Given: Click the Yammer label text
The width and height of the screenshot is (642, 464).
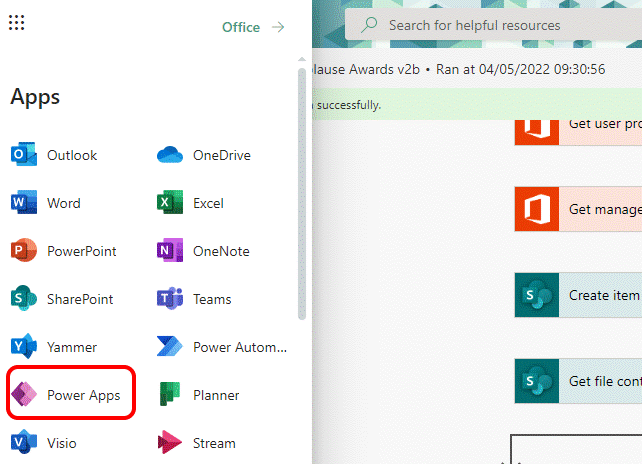Looking at the screenshot, I should (72, 347).
